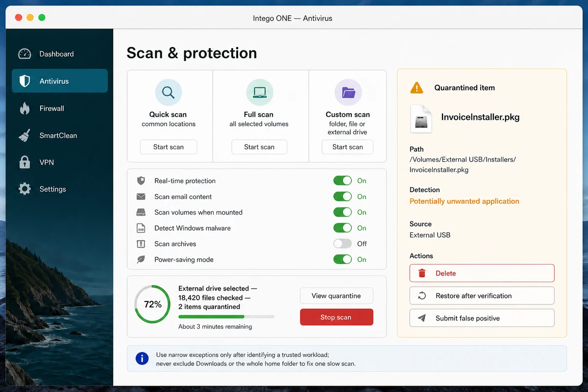Image resolution: width=588 pixels, height=392 pixels.
Task: Click the Full scan laptop icon
Action: coord(259,93)
